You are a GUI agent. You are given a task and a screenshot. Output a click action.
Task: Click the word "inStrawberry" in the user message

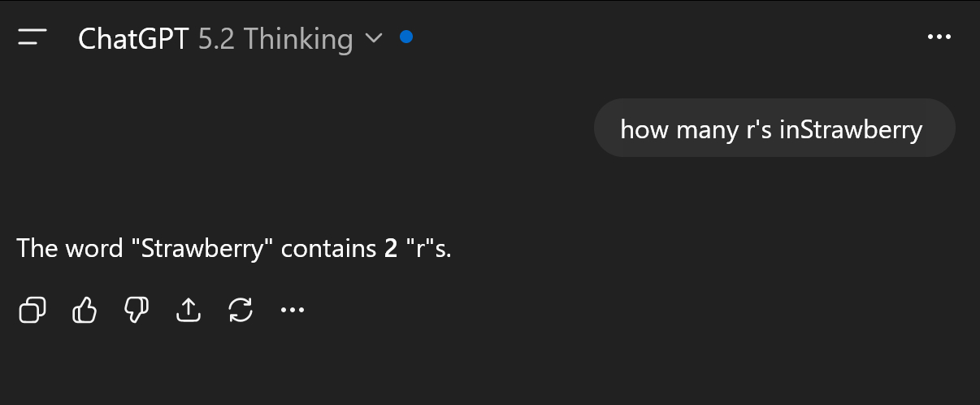click(851, 128)
